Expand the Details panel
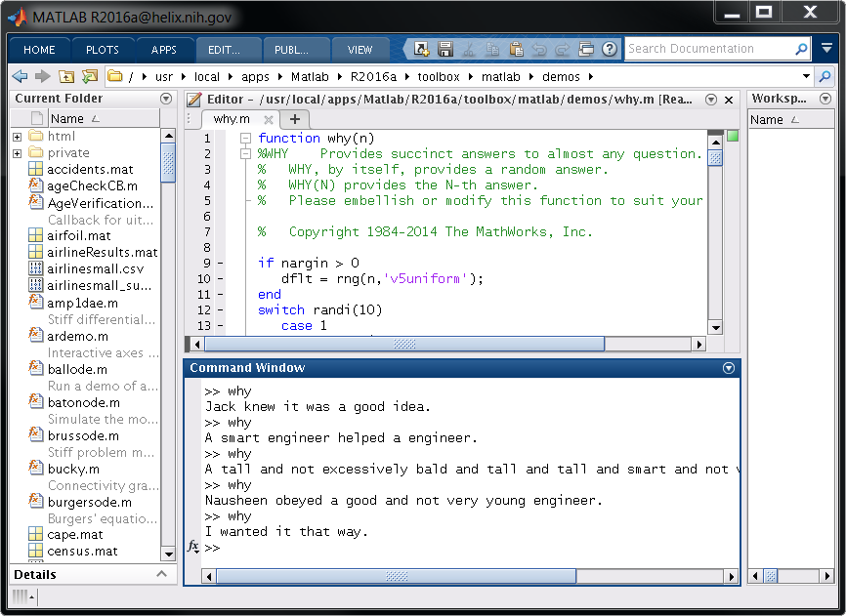 (x=162, y=574)
